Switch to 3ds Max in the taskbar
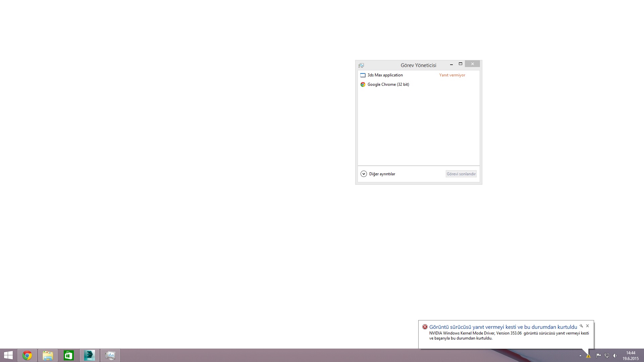The height and width of the screenshot is (362, 644). tap(90, 355)
